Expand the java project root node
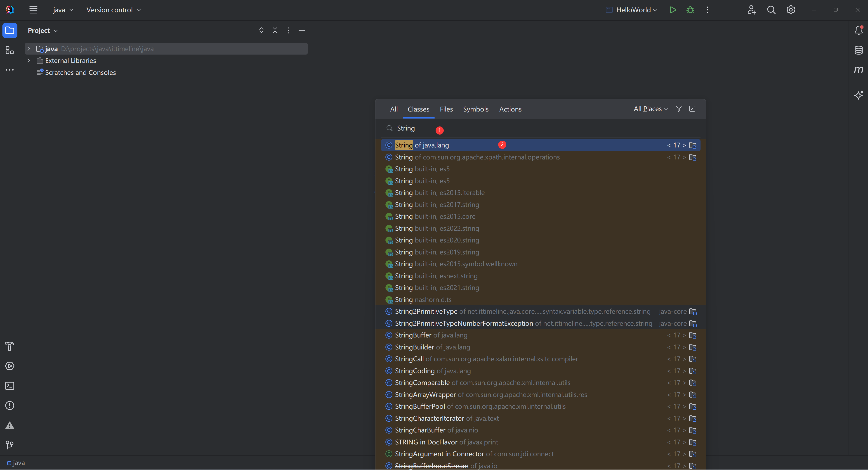This screenshot has width=868, height=470. tap(29, 49)
